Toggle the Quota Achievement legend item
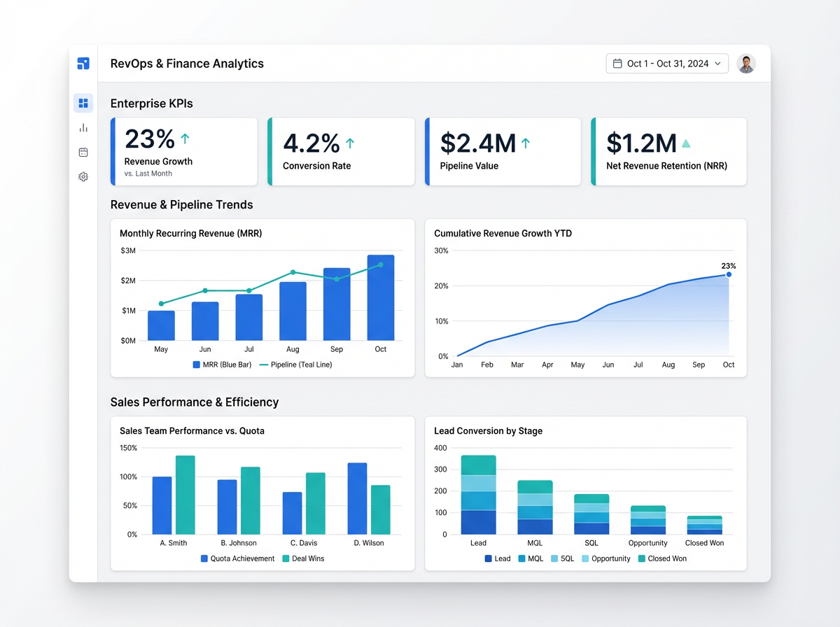Viewport: 840px width, 627px height. pyautogui.click(x=237, y=558)
